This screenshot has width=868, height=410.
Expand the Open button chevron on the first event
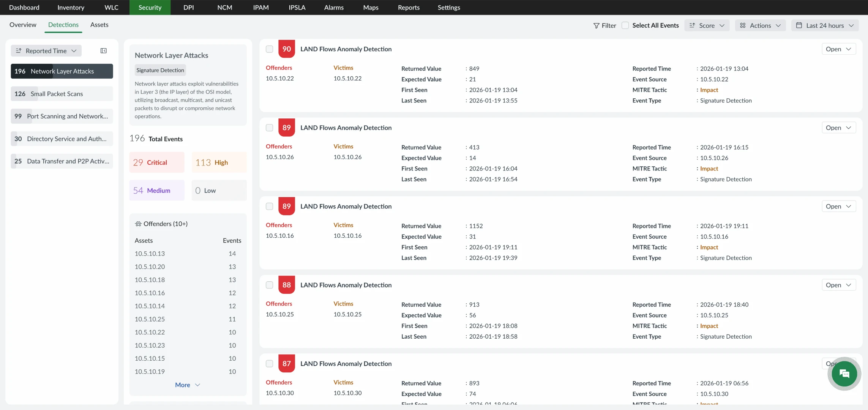849,49
